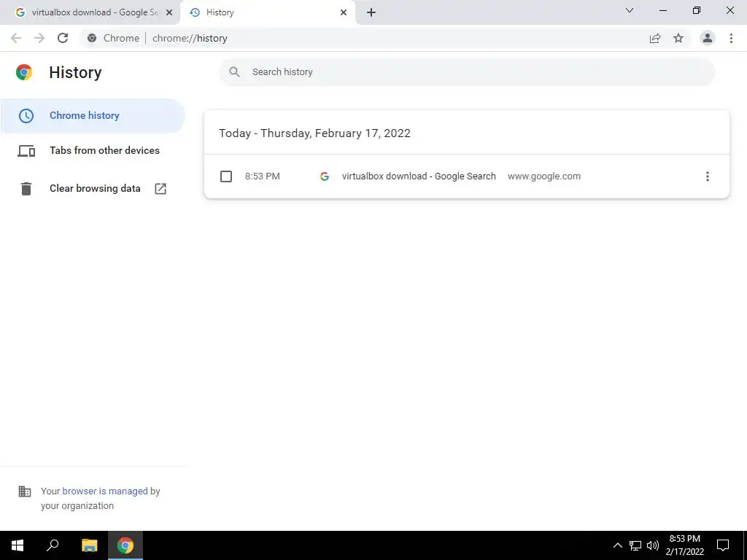Viewport: 747px width, 560px height.
Task: Open the taskbar clock and date
Action: pyautogui.click(x=684, y=545)
